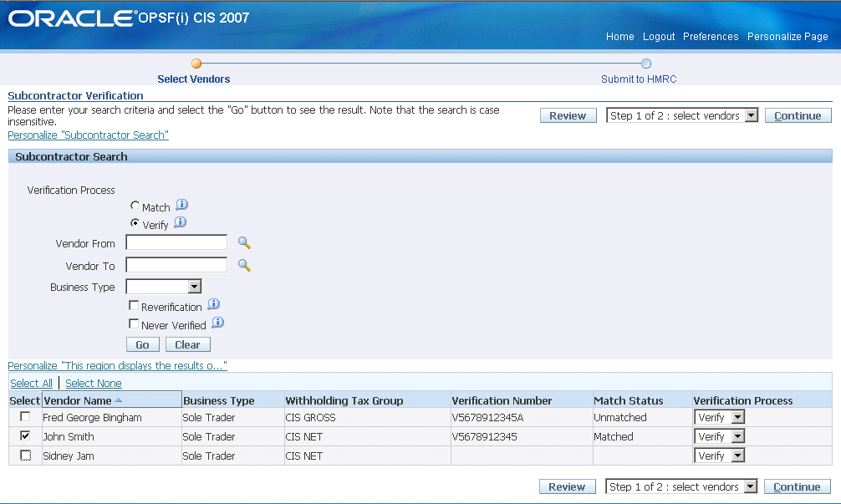Viewport: 841px width, 504px height.
Task: Click the Fred George Bingham vendor name
Action: pos(92,417)
